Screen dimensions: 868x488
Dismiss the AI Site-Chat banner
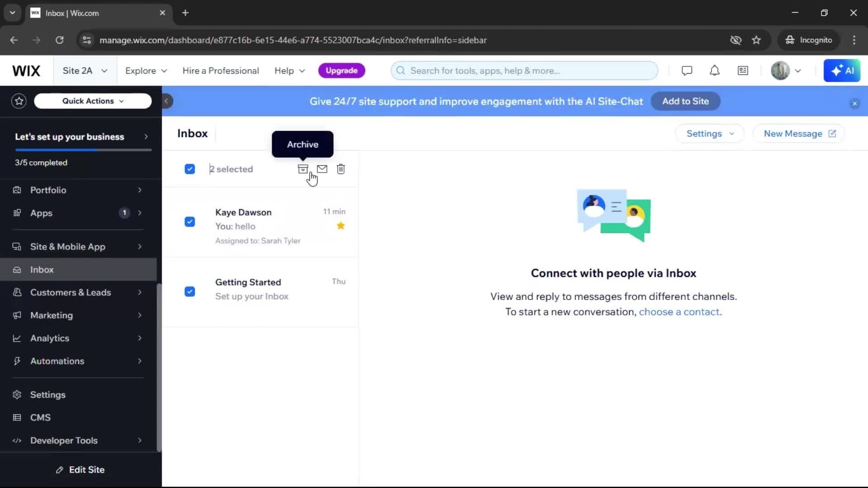click(854, 103)
